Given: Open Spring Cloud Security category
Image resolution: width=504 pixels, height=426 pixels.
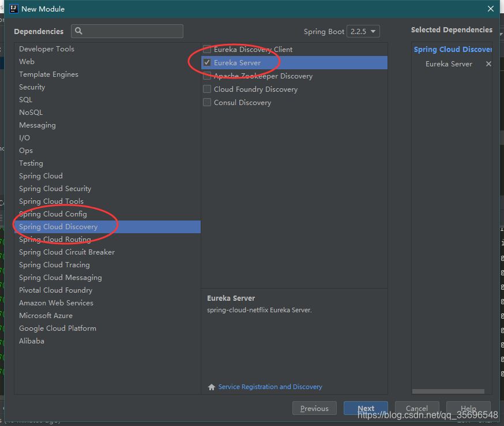Looking at the screenshot, I should pyautogui.click(x=107, y=189).
